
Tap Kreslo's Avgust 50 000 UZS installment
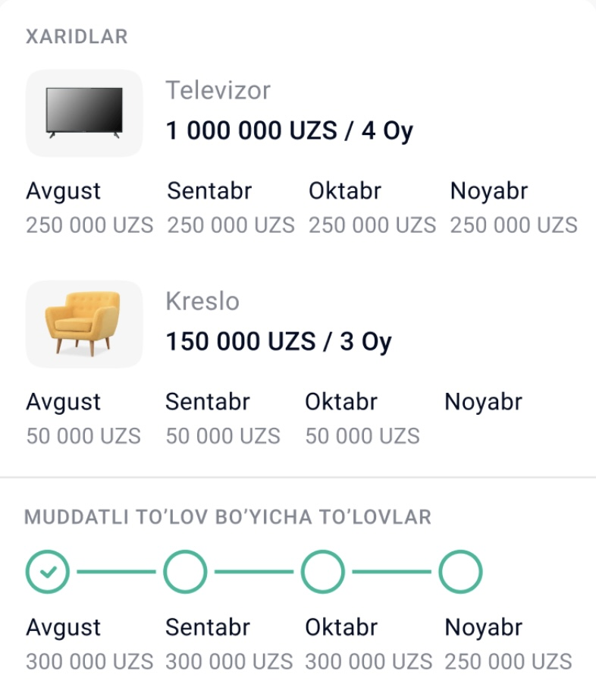(x=83, y=436)
